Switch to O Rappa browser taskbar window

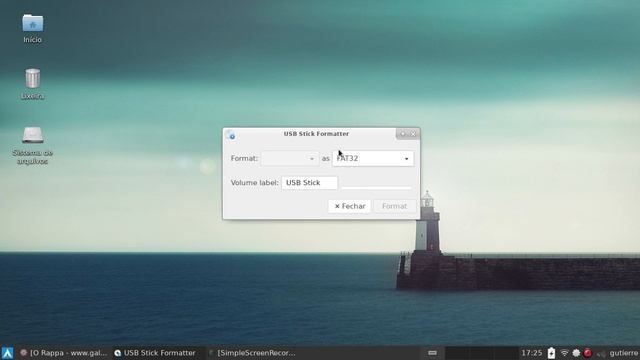coord(64,353)
